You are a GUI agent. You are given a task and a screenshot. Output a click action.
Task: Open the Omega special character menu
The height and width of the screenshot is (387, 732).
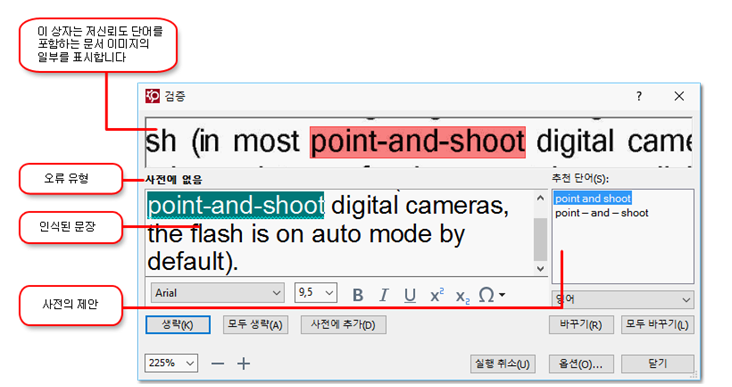click(491, 295)
